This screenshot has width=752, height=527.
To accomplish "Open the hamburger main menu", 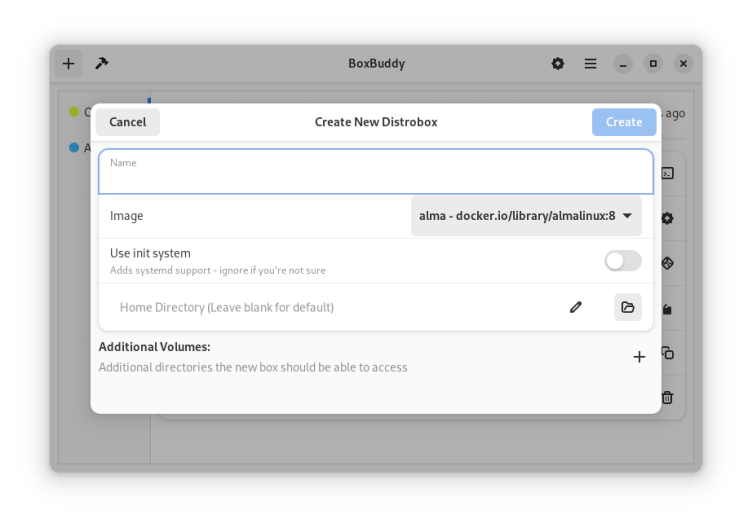I will pos(590,63).
